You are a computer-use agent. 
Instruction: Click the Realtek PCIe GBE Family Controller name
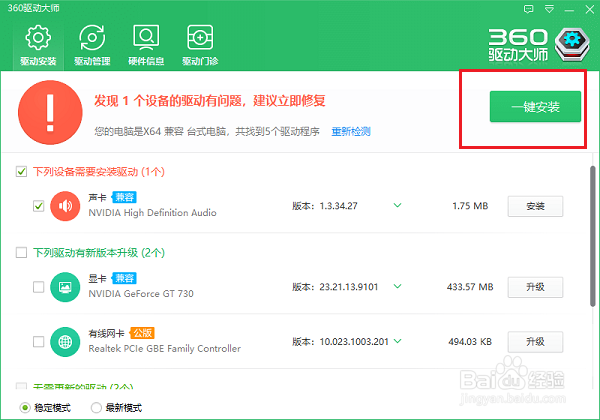click(x=165, y=348)
